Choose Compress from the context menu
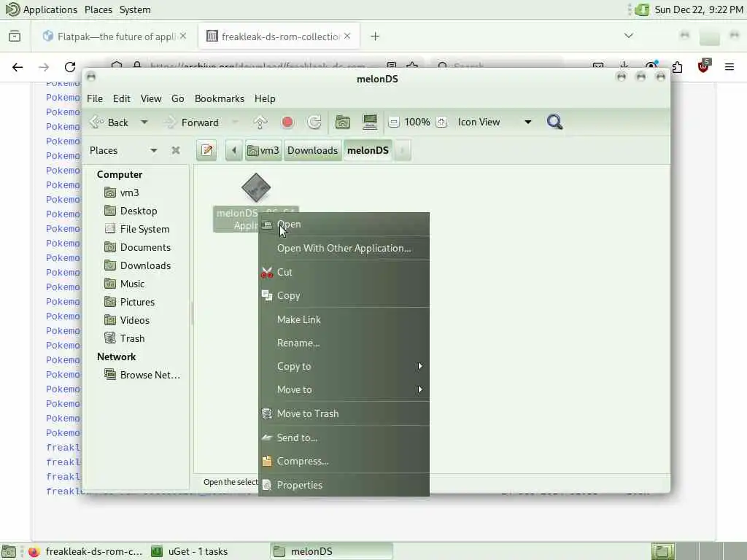Screen dimensions: 747x560 click(x=344, y=461)
